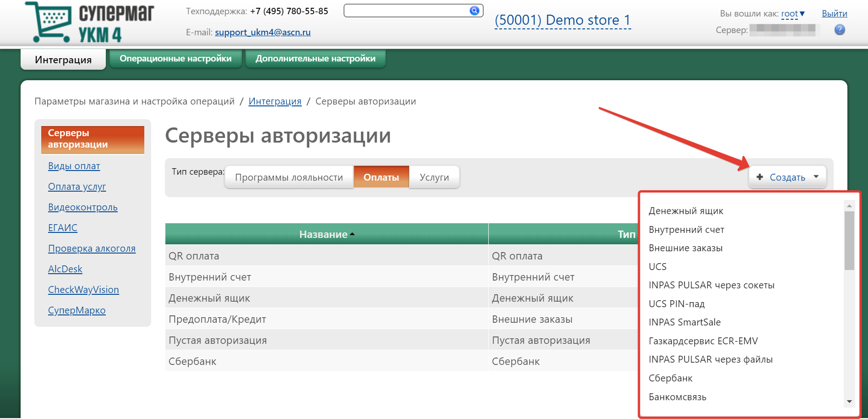Image resolution: width=868 pixels, height=419 pixels.
Task: Choose INPAS PULSAR через сокеты
Action: (x=711, y=285)
